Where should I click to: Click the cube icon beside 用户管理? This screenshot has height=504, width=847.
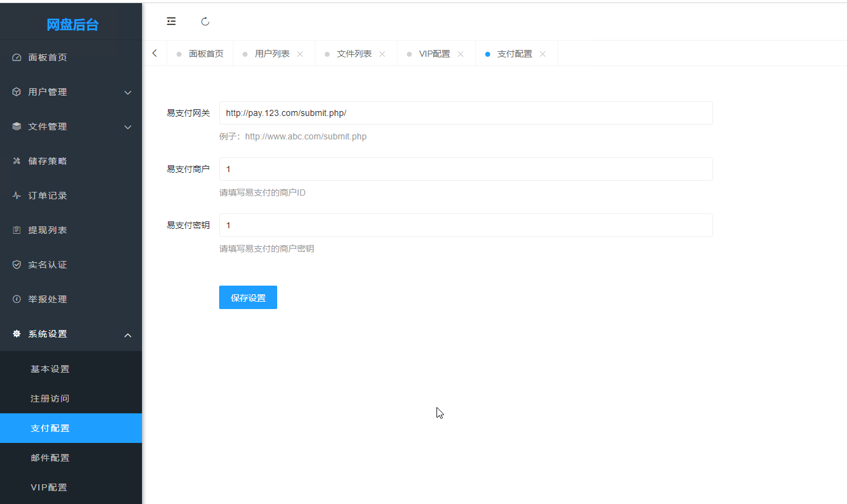[x=17, y=92]
